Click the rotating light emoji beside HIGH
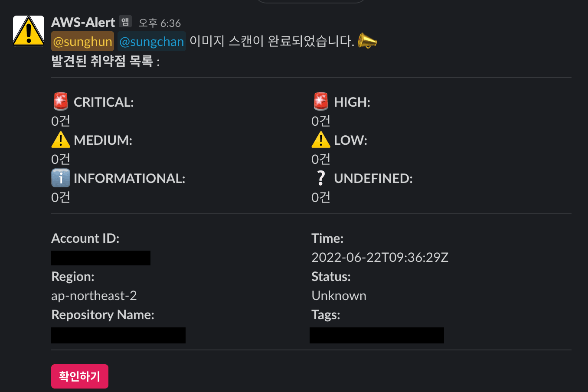The width and height of the screenshot is (588, 392). pos(320,101)
